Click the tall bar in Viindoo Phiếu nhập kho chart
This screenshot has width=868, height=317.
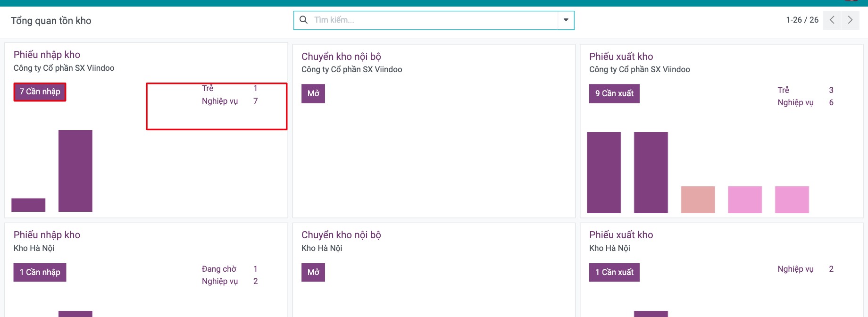click(75, 171)
